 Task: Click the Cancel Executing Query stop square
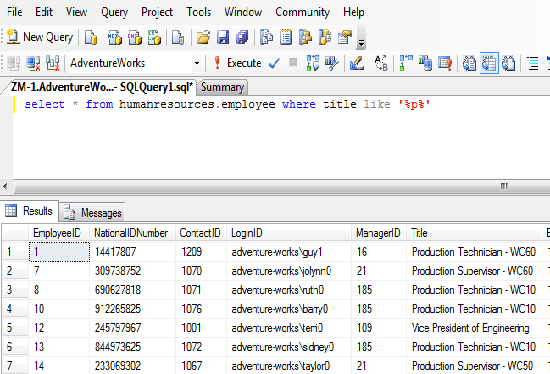[x=293, y=63]
